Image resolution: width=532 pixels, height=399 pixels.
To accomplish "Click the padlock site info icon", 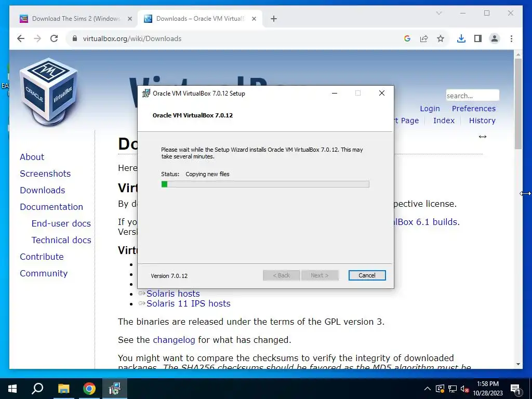I will (x=75, y=38).
